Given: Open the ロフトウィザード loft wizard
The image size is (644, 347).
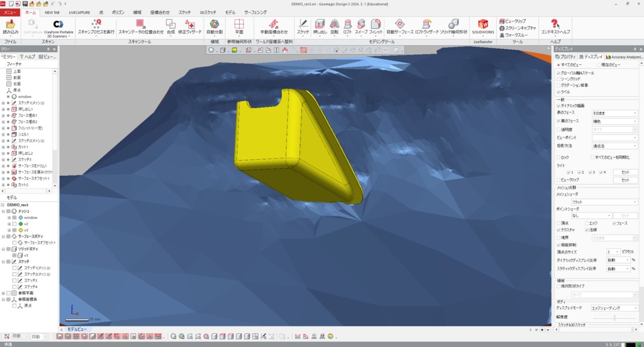Looking at the screenshot, I should [427, 26].
